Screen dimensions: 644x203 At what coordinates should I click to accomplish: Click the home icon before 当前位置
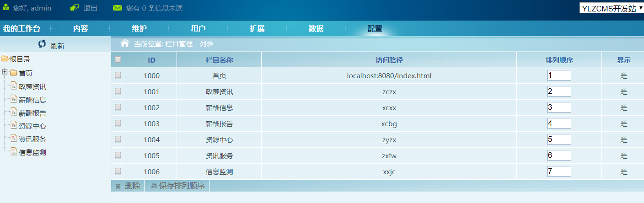click(x=124, y=43)
